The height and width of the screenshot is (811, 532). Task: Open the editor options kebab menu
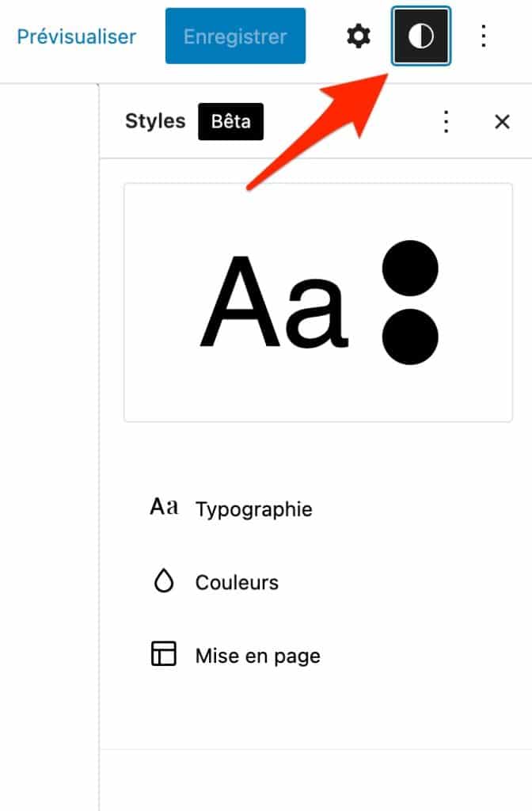coord(483,36)
